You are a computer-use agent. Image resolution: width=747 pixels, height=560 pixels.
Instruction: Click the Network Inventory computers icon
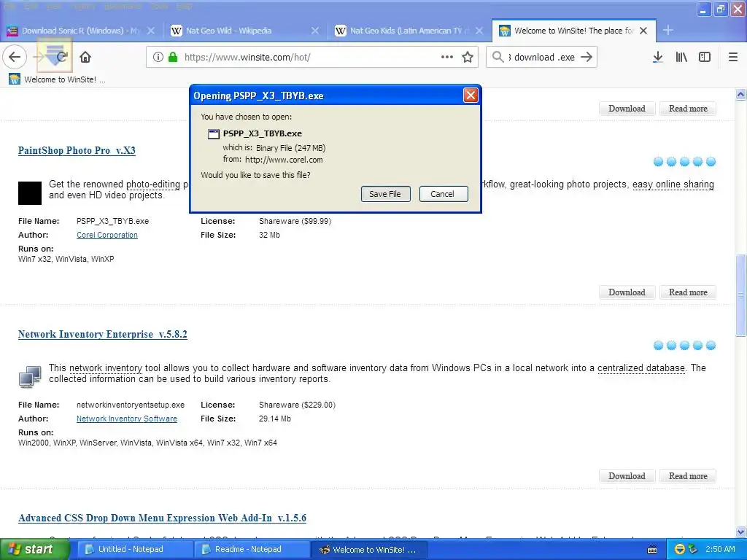29,376
